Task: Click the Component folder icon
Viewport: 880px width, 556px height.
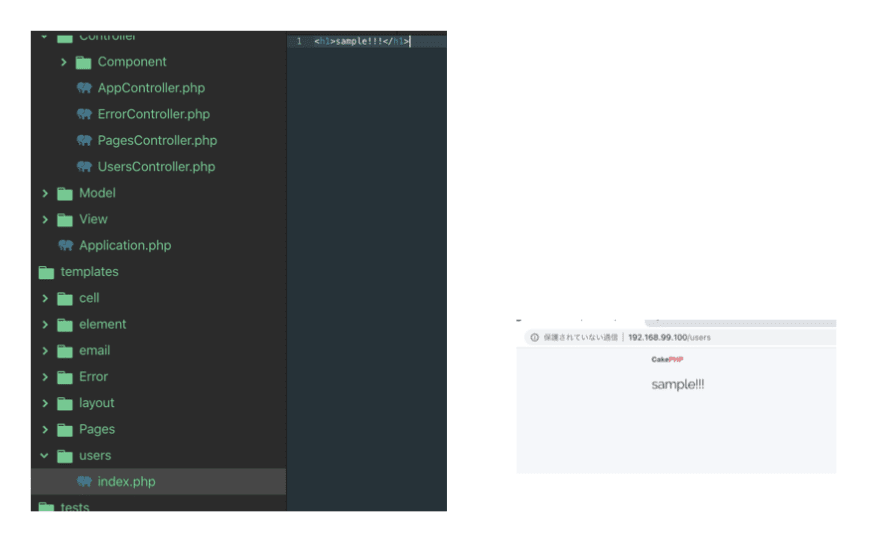Action: click(84, 62)
